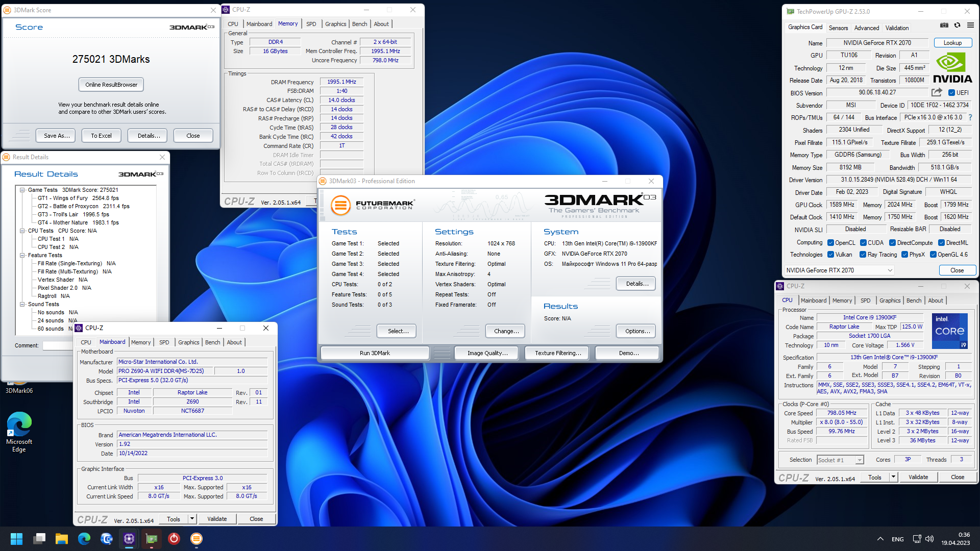Click the red power taskbar icon
The width and height of the screenshot is (980, 551).
pyautogui.click(x=174, y=539)
